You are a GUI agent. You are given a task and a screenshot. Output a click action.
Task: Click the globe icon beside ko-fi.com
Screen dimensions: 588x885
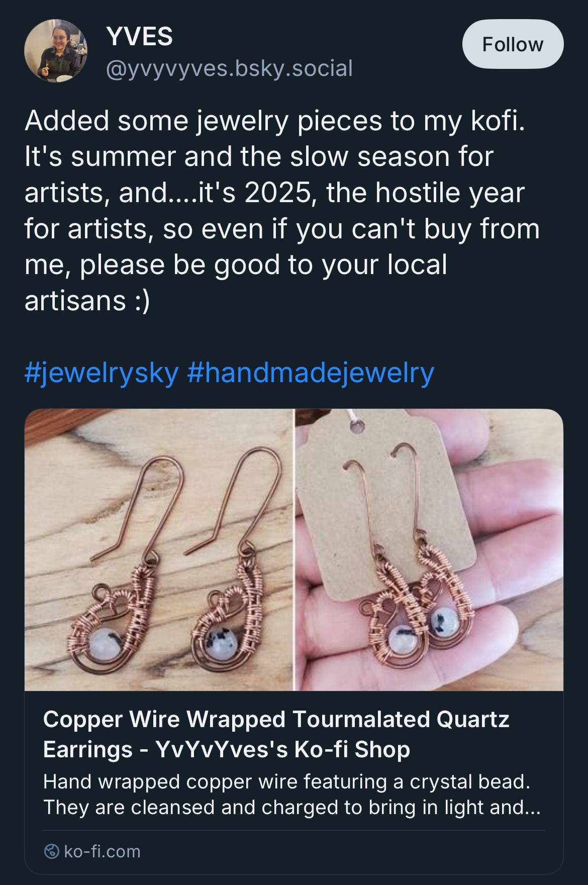point(50,851)
